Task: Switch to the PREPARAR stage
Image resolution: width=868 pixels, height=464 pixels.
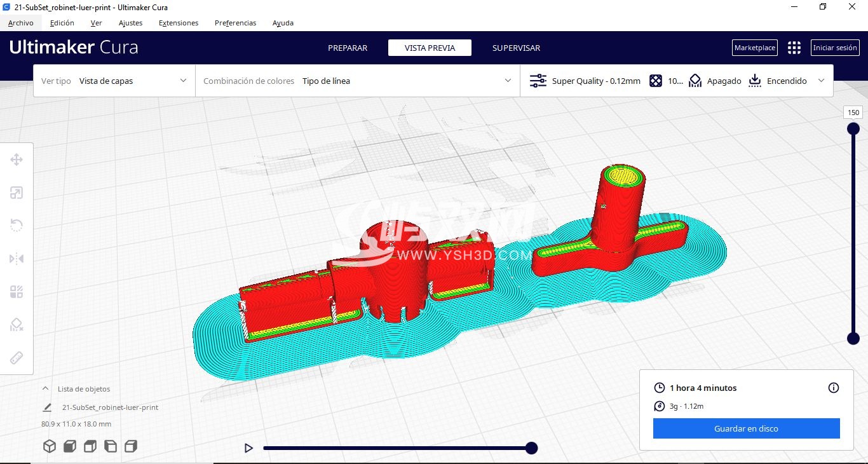Action: pos(348,48)
